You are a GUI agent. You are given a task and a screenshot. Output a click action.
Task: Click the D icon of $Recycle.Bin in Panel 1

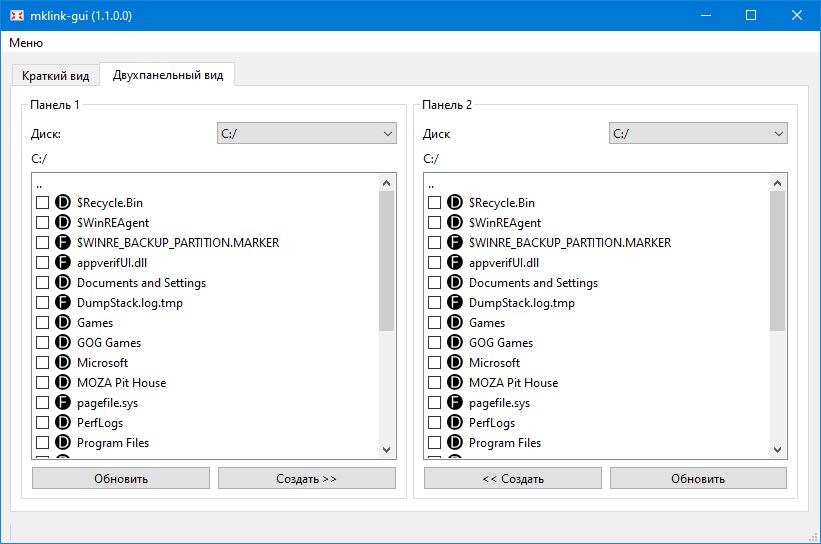click(63, 202)
